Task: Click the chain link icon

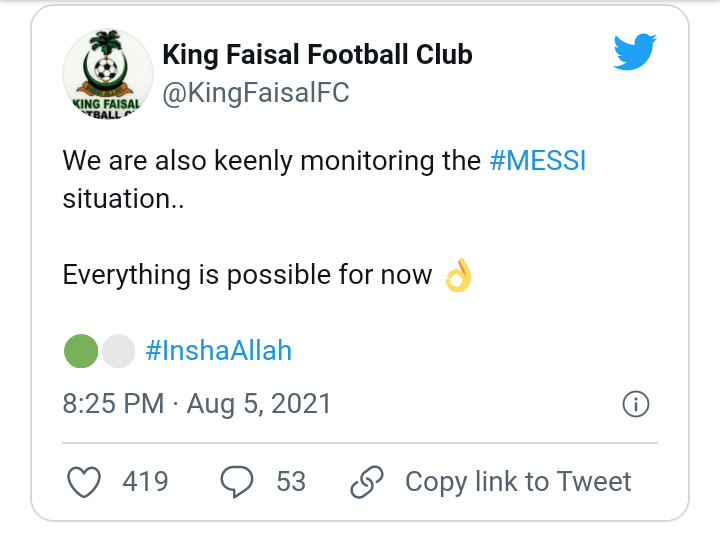Action: (x=367, y=482)
